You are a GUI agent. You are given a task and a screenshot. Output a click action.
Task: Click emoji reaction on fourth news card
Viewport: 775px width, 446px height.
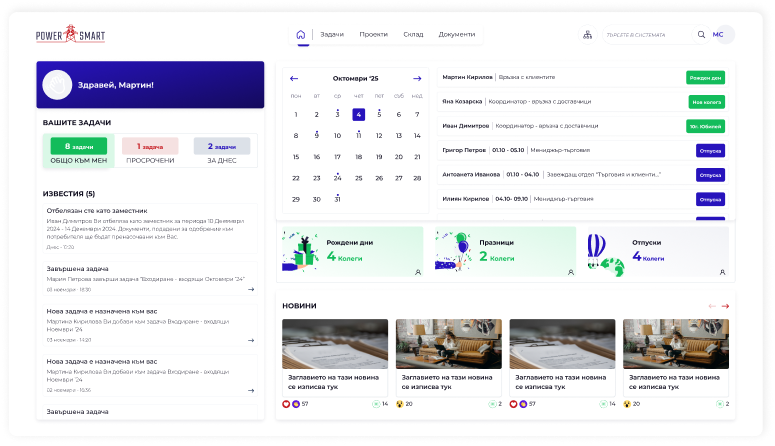[x=627, y=404]
